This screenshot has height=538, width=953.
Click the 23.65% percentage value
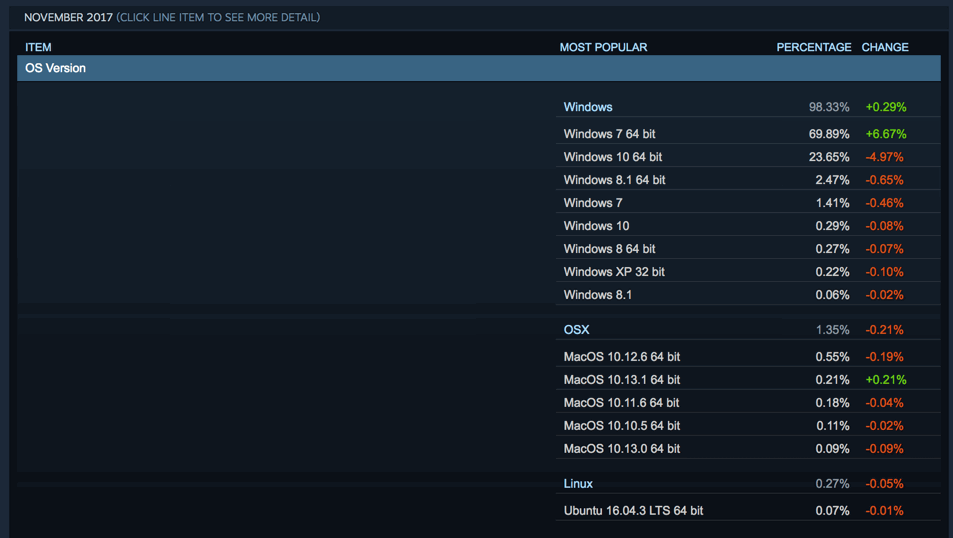click(x=829, y=157)
